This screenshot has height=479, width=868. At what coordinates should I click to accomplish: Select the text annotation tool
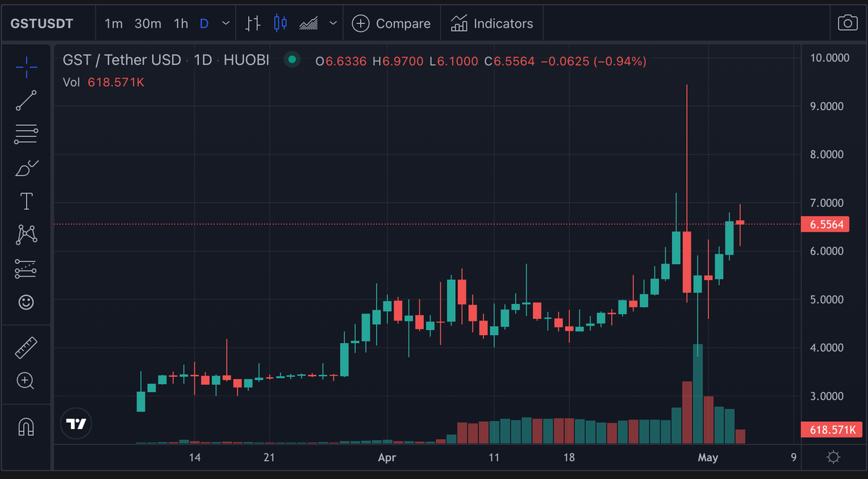point(26,201)
